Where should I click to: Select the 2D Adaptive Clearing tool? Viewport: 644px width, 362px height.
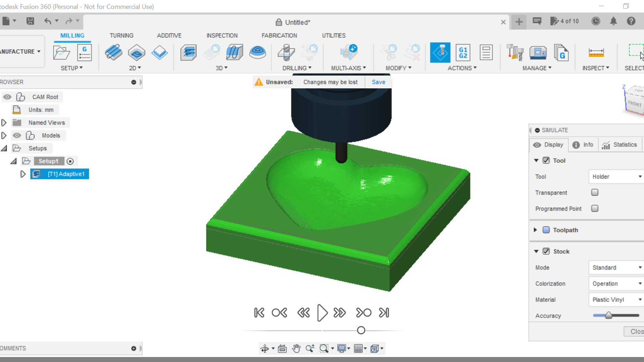coord(114,52)
